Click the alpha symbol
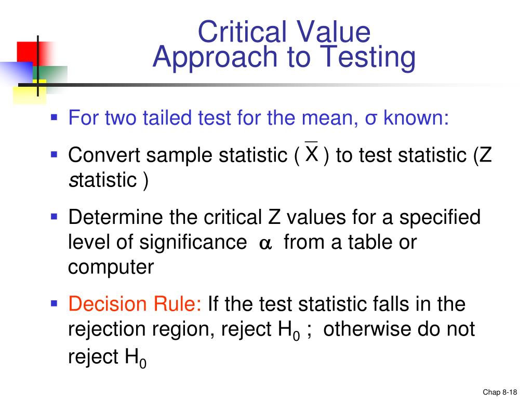 (x=265, y=244)
